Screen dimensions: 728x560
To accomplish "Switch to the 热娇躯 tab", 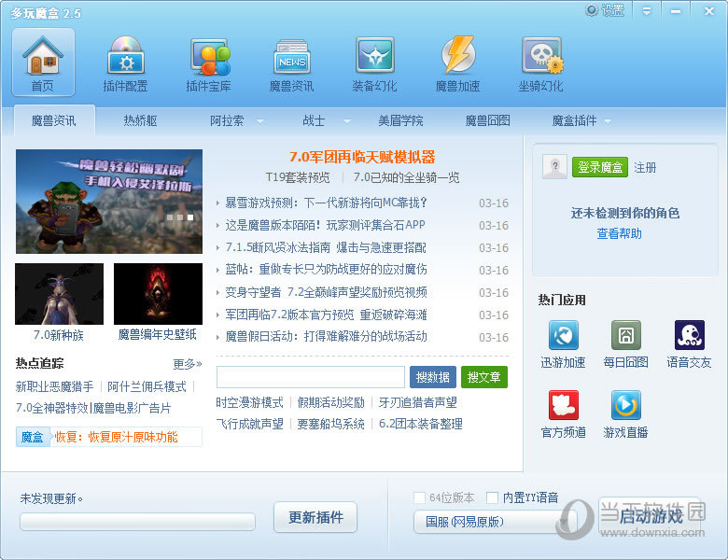I will coord(140,120).
